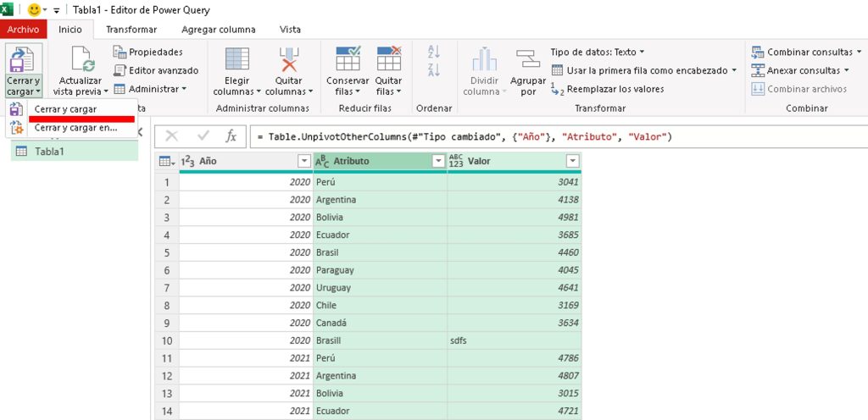
Task: Click the Canadá cell
Action: tap(380, 323)
